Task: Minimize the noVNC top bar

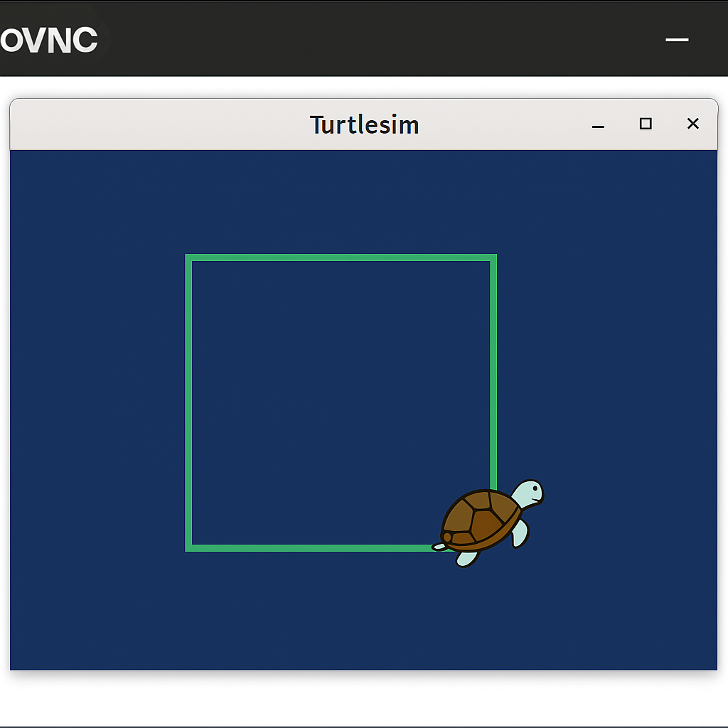Action: point(677,40)
